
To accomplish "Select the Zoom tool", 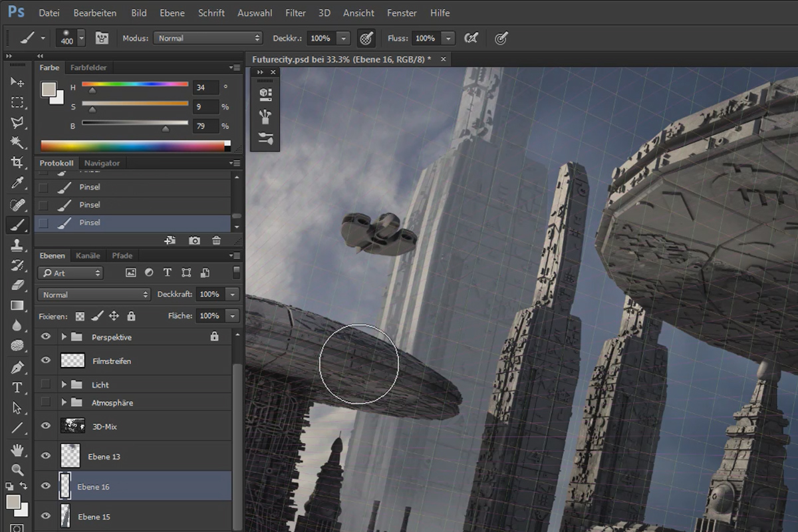I will tap(17, 469).
